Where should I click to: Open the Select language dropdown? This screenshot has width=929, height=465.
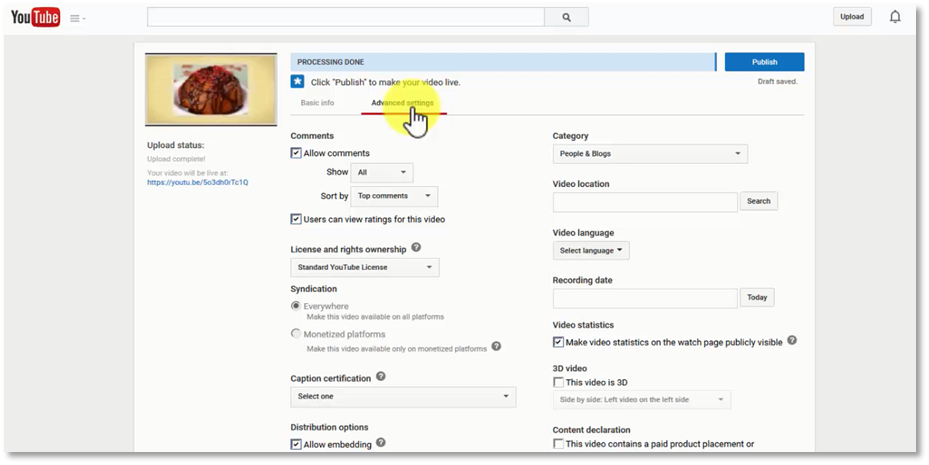coord(591,251)
